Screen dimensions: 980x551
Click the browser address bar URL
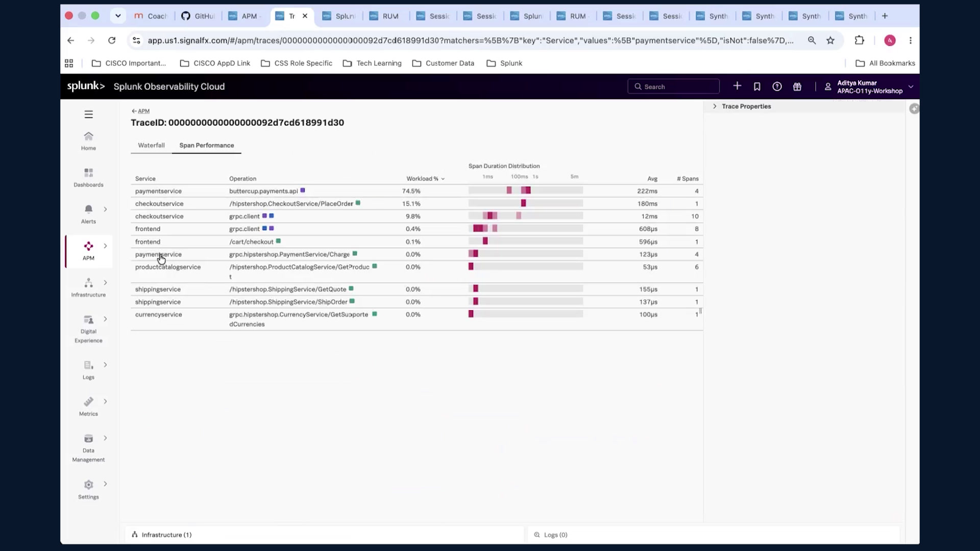coord(470,40)
